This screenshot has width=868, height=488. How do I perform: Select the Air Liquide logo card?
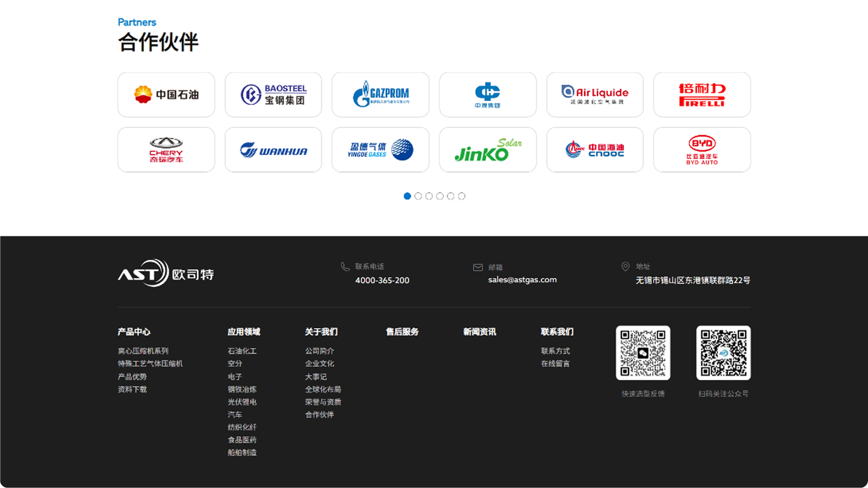click(x=595, y=94)
